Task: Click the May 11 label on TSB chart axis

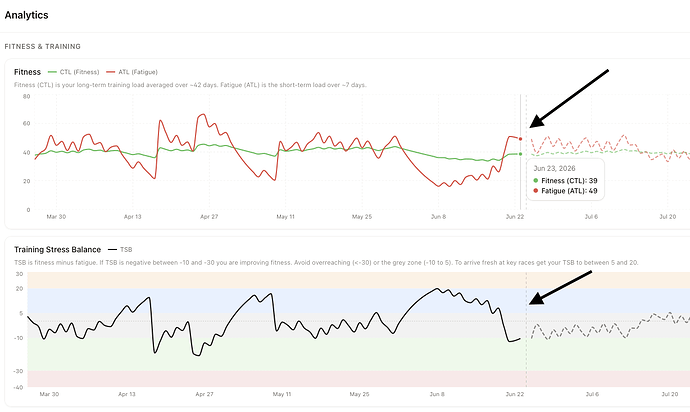Action: tap(282, 394)
